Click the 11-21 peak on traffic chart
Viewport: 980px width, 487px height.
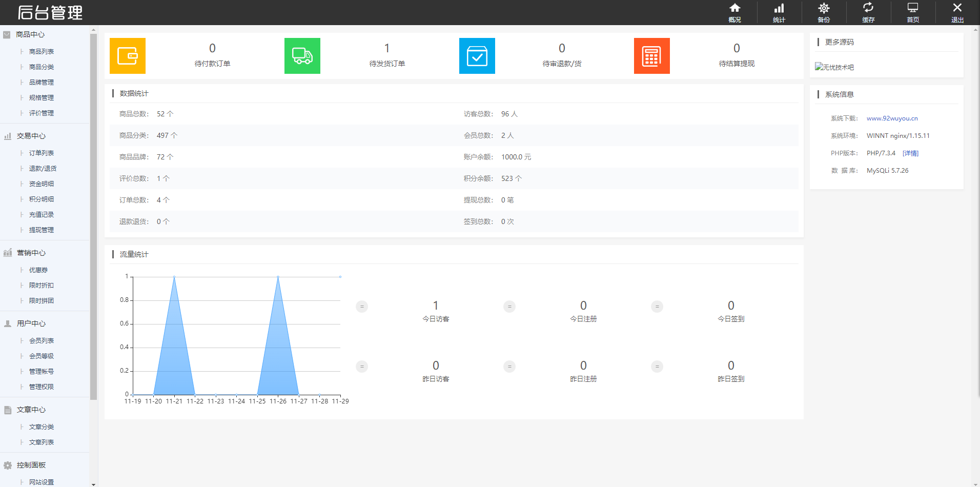tap(174, 277)
